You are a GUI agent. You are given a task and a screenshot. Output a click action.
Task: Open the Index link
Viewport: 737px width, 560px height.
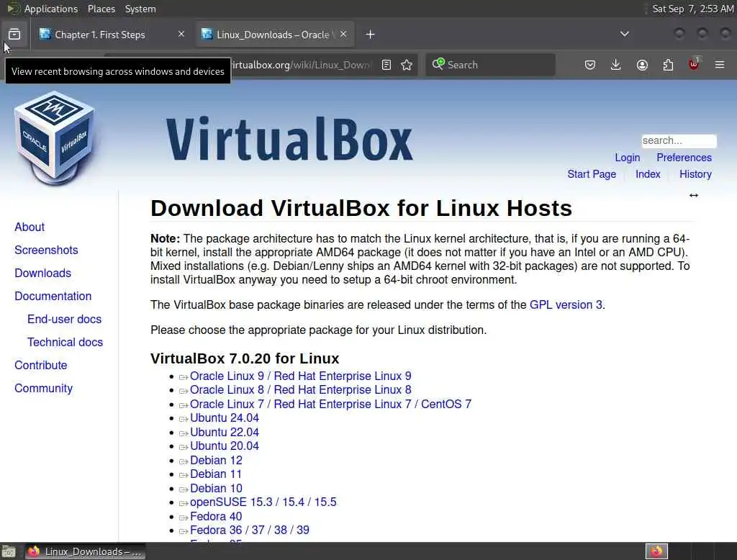coord(648,174)
